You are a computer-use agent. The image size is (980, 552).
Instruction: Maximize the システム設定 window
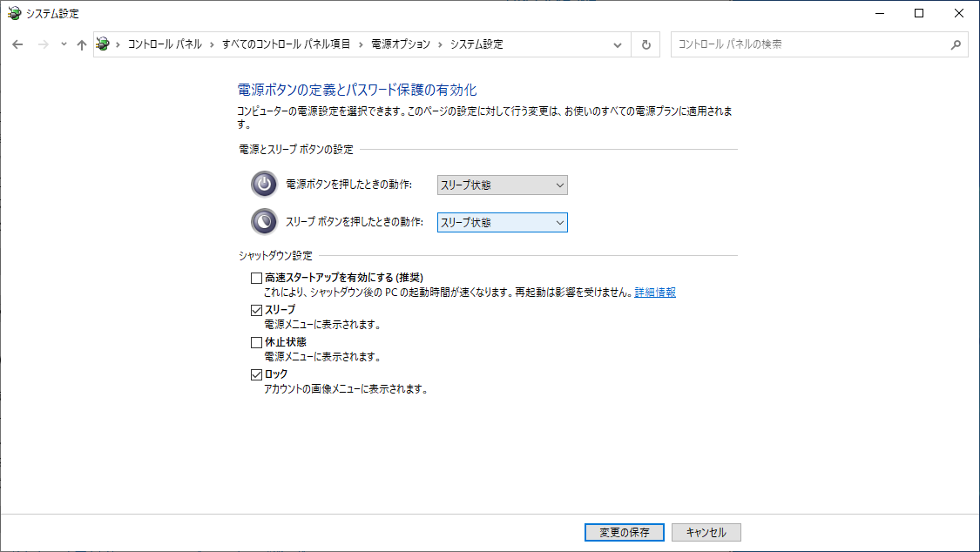(x=919, y=13)
